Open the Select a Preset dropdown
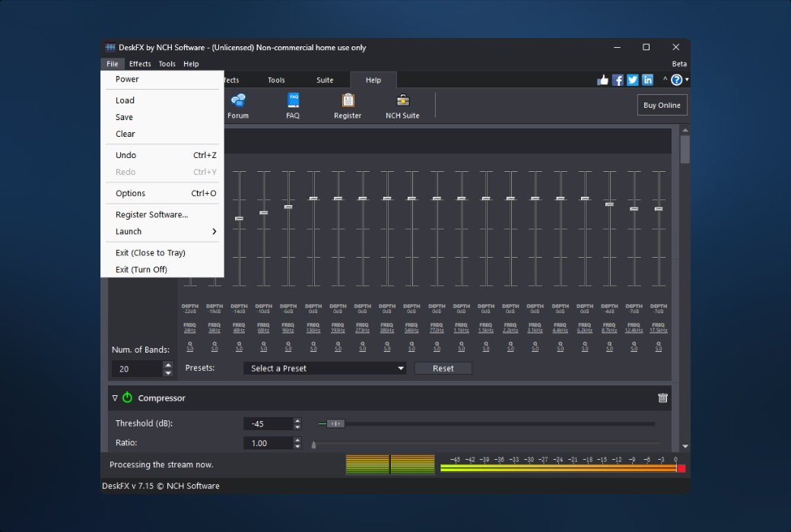The height and width of the screenshot is (532, 791). 325,369
